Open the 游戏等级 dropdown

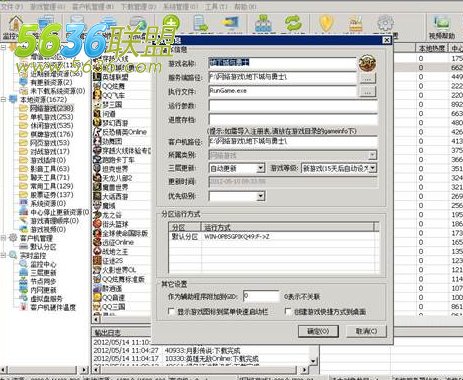pos(373,168)
